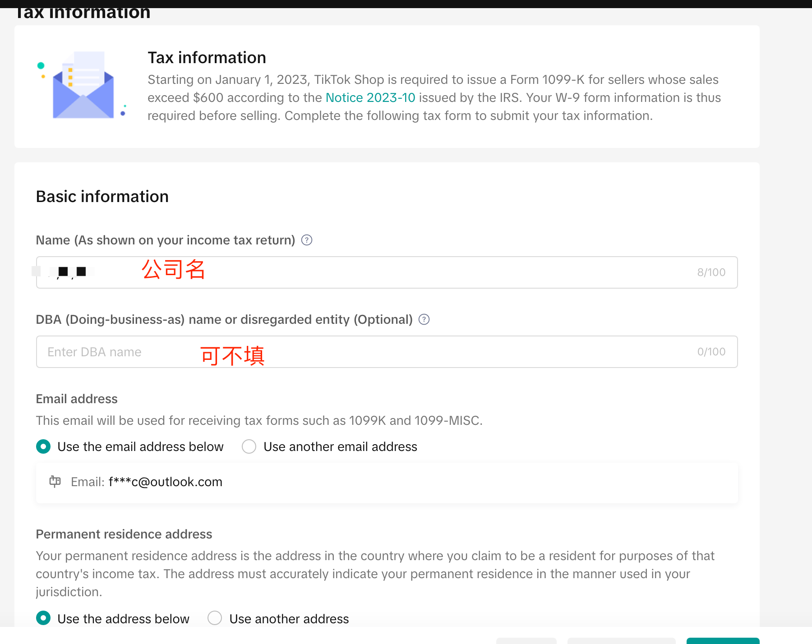Click the 8/100 character counter in Name field

711,272
